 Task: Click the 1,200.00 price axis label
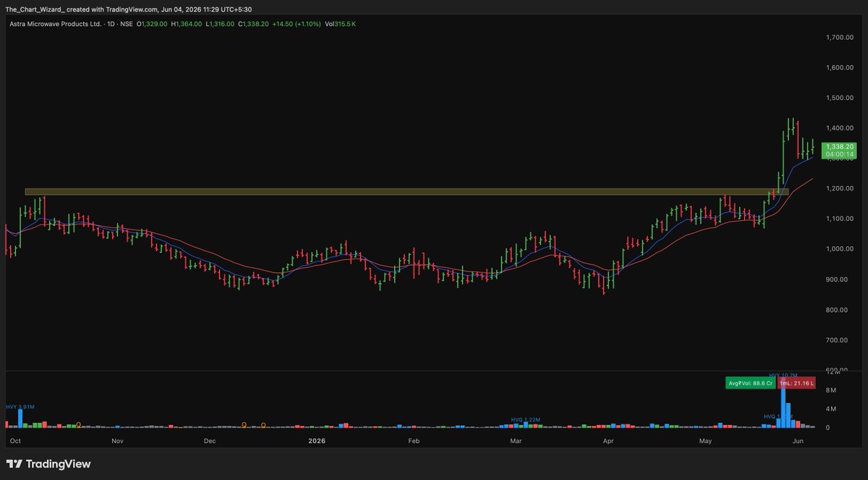click(x=838, y=188)
